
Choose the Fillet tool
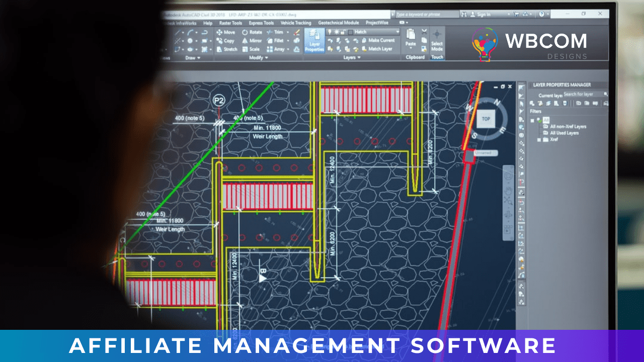tap(275, 41)
